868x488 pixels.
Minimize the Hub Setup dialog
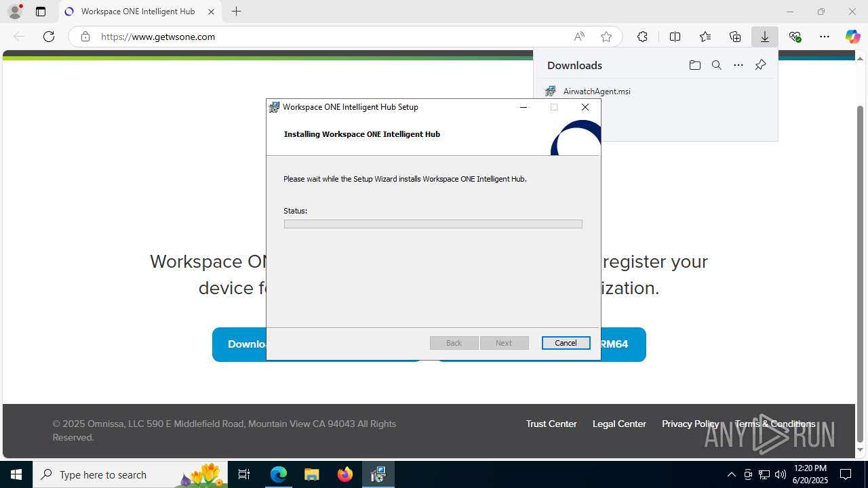524,107
